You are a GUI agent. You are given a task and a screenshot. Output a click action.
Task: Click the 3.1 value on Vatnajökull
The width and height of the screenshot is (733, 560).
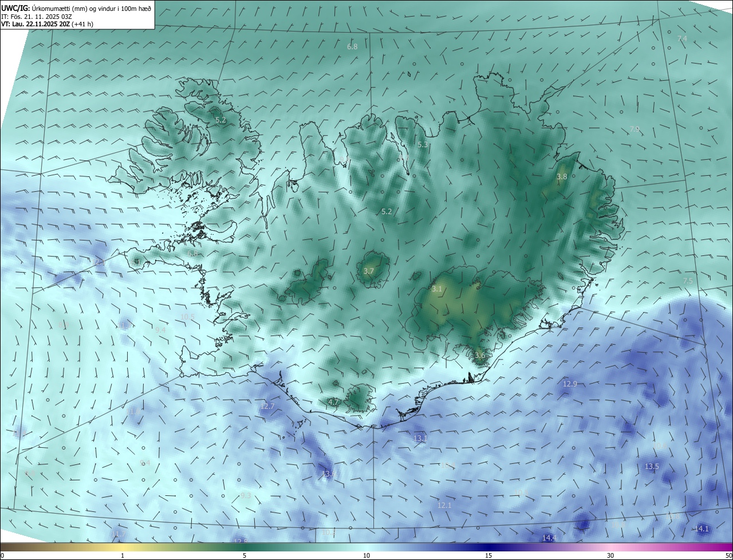pyautogui.click(x=437, y=289)
